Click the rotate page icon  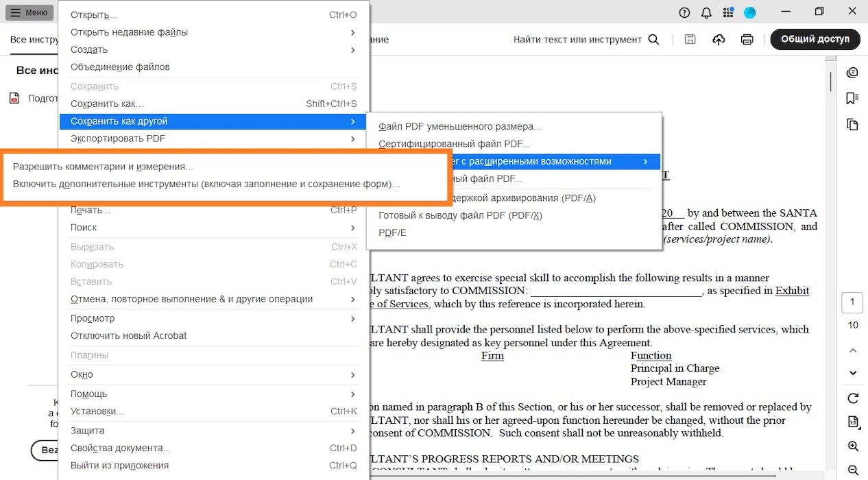pyautogui.click(x=853, y=398)
